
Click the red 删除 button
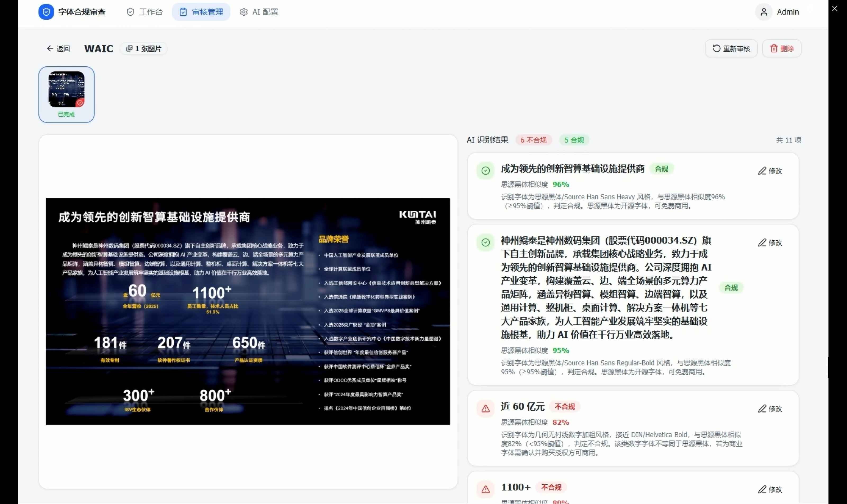[782, 48]
